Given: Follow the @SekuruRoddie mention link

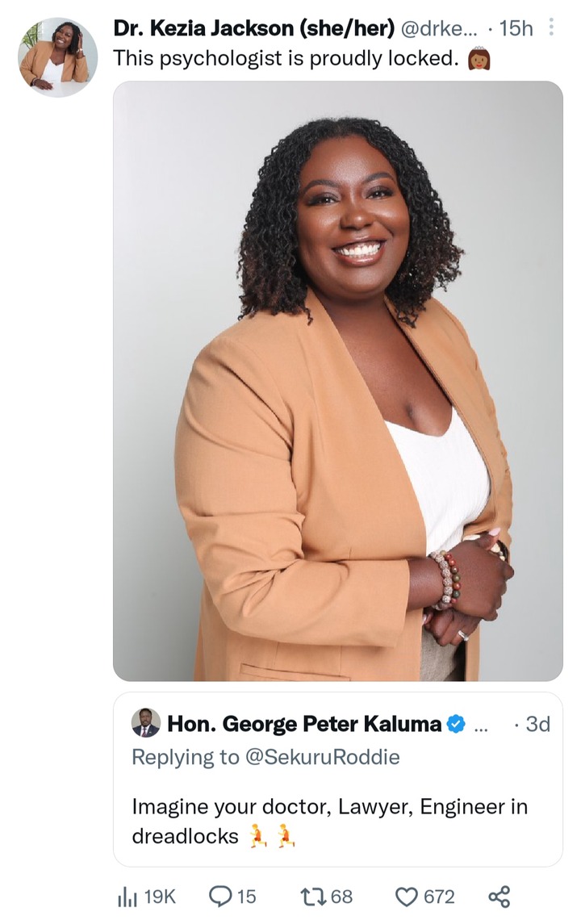Looking at the screenshot, I should 322,757.
